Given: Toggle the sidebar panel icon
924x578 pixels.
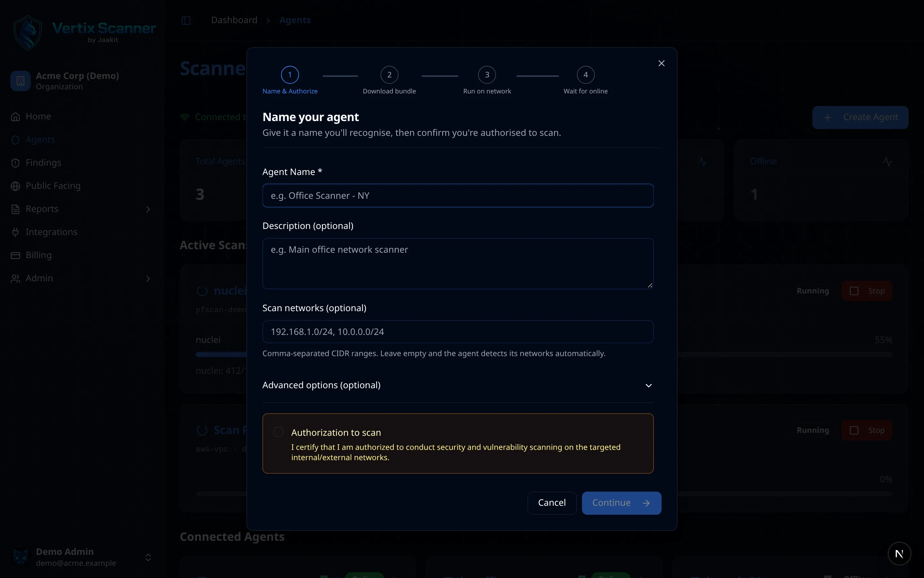Looking at the screenshot, I should pyautogui.click(x=186, y=20).
